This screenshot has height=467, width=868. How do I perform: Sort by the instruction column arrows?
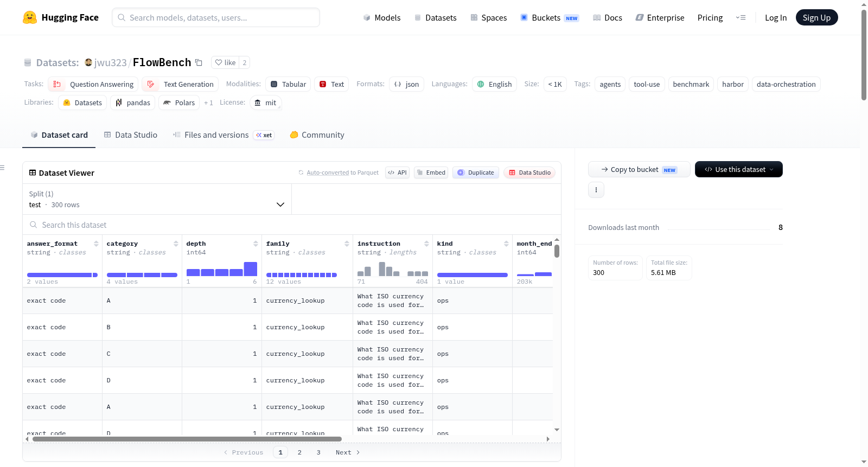[x=426, y=244]
